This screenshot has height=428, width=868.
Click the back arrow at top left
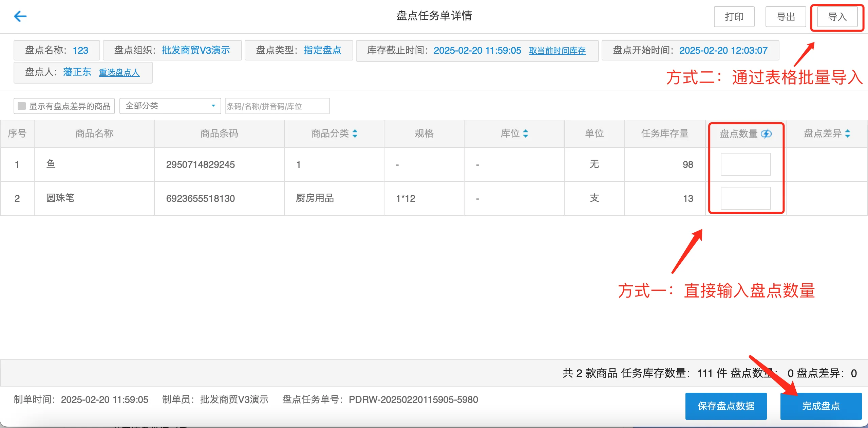(x=21, y=16)
